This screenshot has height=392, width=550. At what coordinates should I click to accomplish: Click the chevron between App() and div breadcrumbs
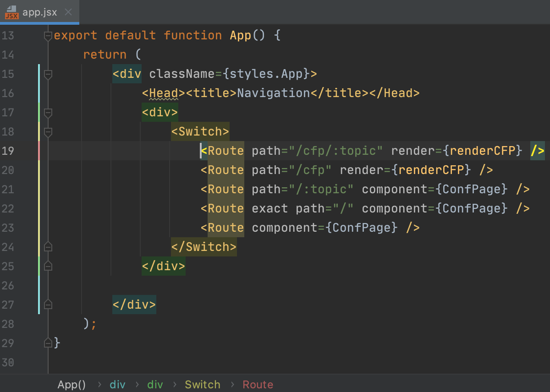click(100, 385)
